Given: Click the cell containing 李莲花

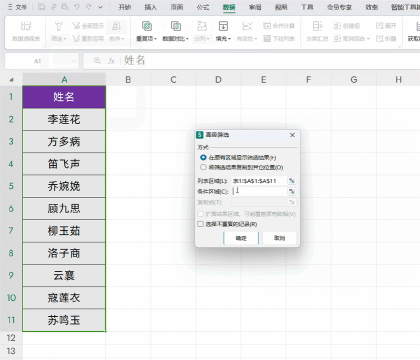Looking at the screenshot, I should 64,119.
